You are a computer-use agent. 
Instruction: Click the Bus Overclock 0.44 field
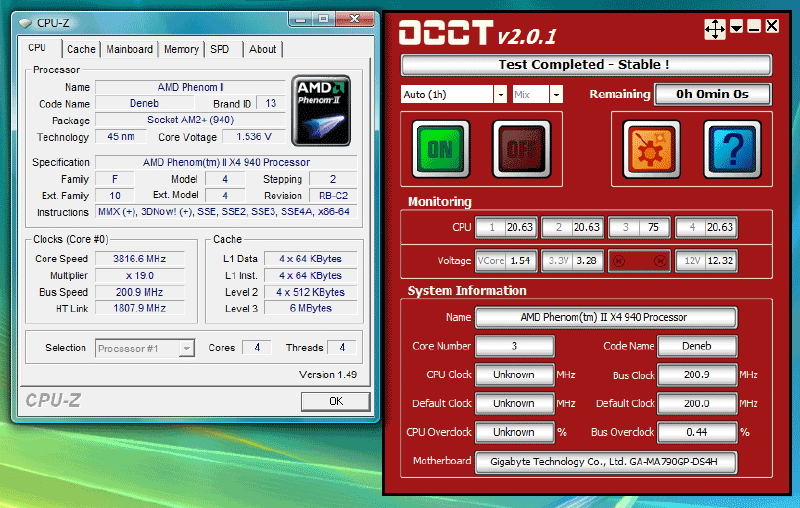pyautogui.click(x=697, y=432)
